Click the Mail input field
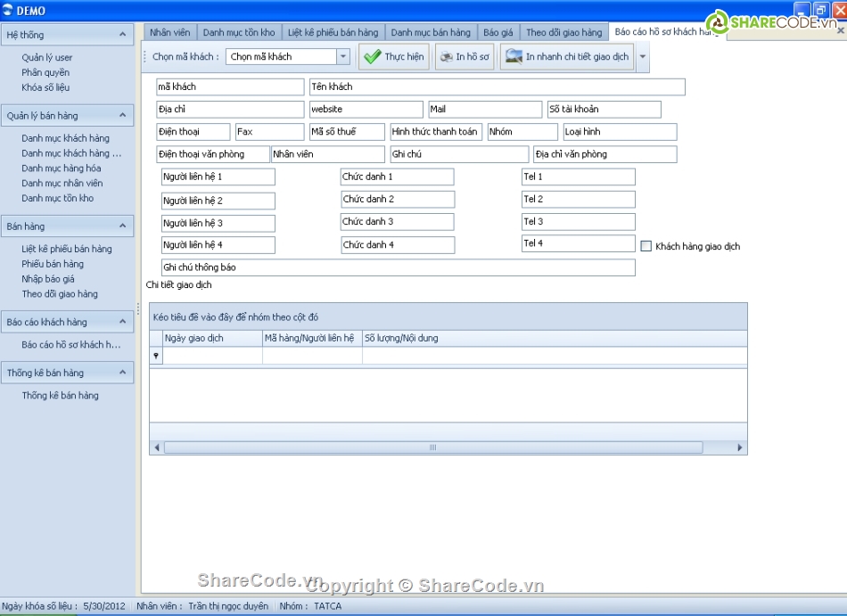 485,110
